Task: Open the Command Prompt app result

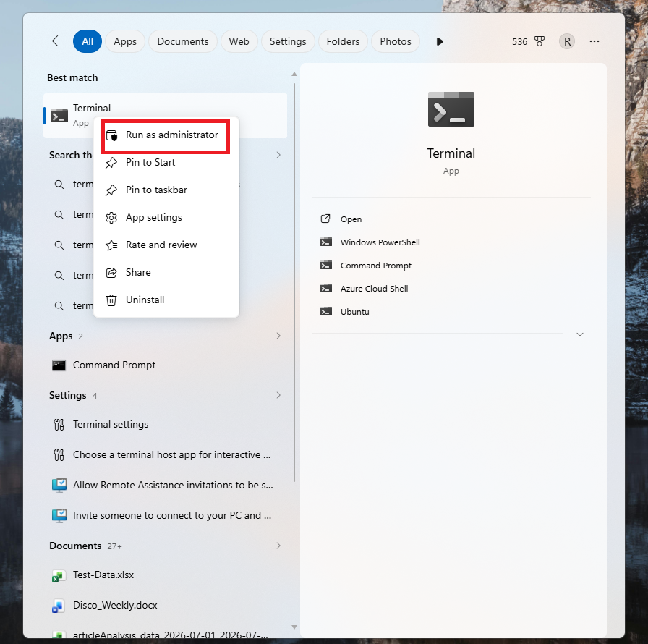Action: click(166, 365)
